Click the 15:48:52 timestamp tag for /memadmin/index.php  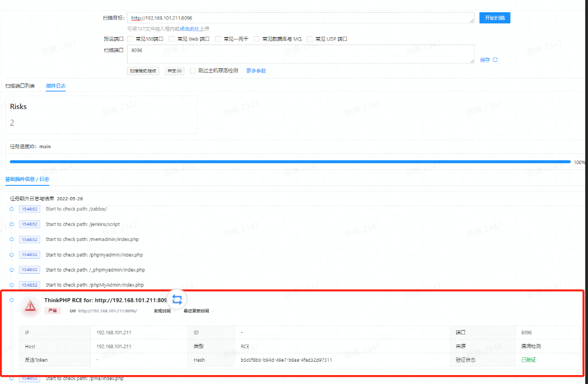pos(29,239)
